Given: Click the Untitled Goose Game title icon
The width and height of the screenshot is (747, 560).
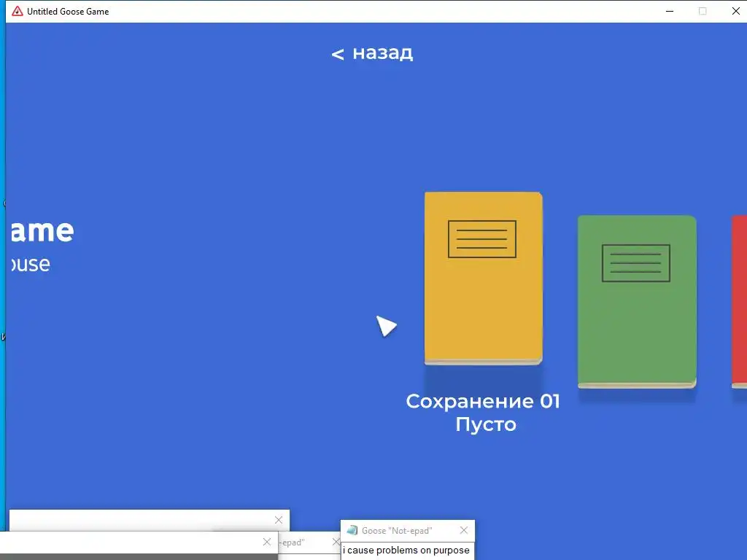Looking at the screenshot, I should pos(18,11).
